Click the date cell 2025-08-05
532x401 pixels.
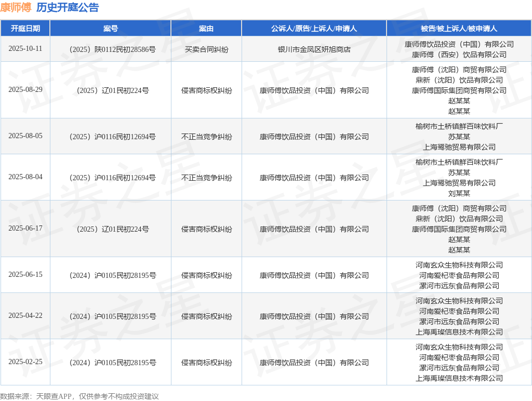pos(25,136)
